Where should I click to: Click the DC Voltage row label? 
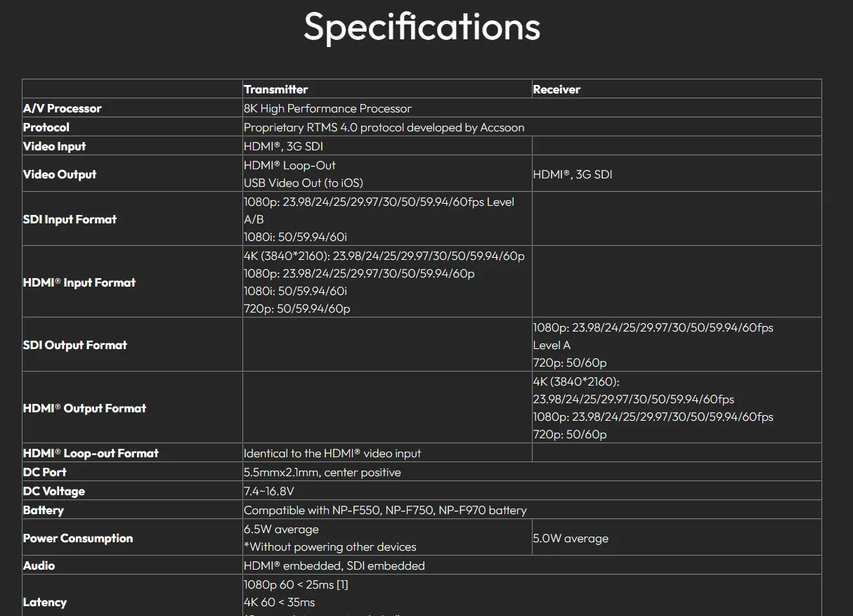(54, 491)
